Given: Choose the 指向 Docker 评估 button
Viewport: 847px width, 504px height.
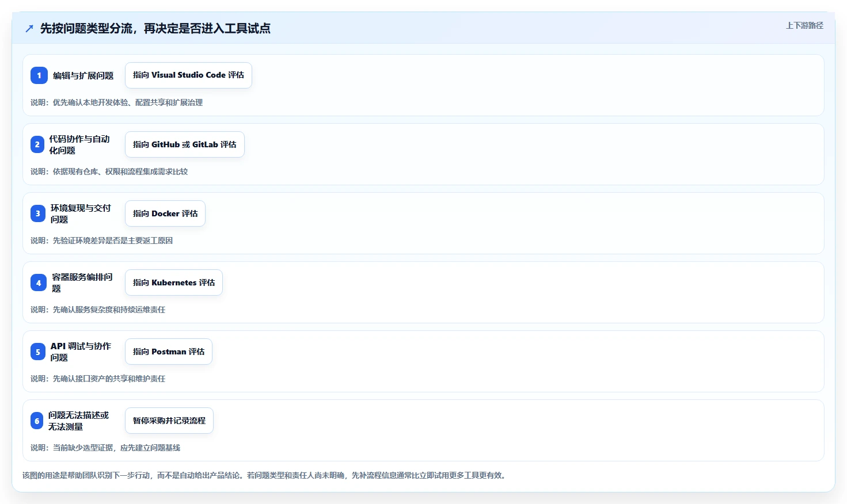Looking at the screenshot, I should (x=165, y=213).
